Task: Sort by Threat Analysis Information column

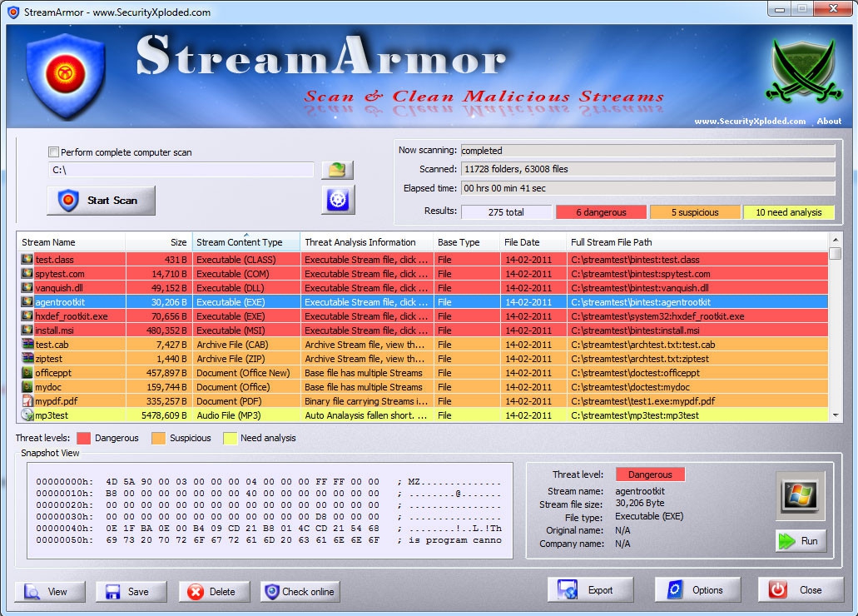Action: (x=367, y=242)
